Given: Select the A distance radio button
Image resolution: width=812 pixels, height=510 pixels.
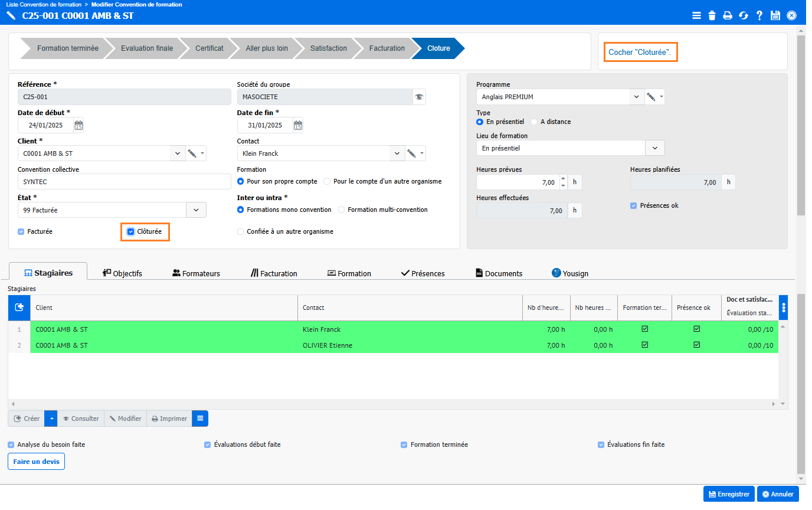Looking at the screenshot, I should (535, 122).
